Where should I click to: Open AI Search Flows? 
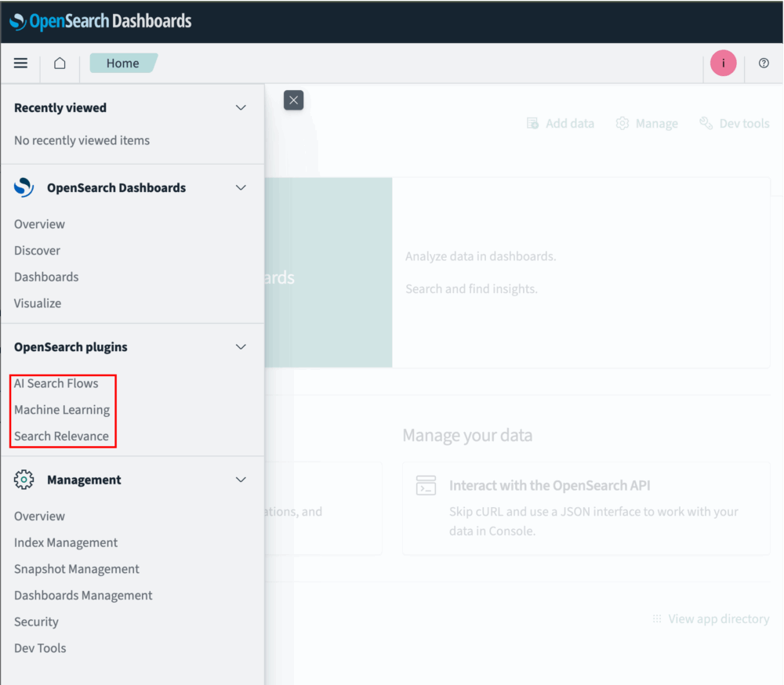tap(56, 383)
